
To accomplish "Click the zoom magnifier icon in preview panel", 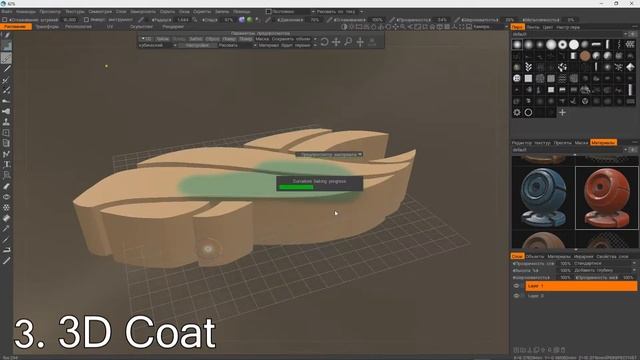I will point(348,42).
